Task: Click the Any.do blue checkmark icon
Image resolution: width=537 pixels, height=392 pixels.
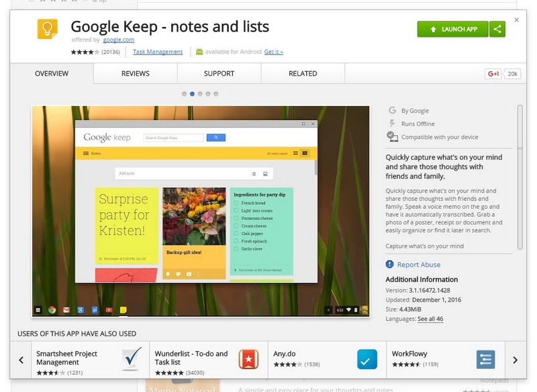Action: click(367, 359)
